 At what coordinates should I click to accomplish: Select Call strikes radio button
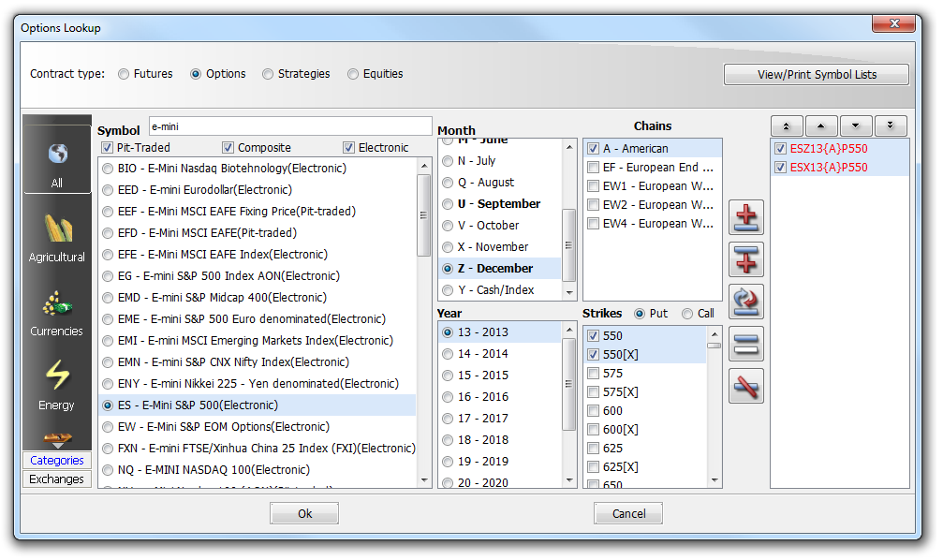click(x=687, y=314)
